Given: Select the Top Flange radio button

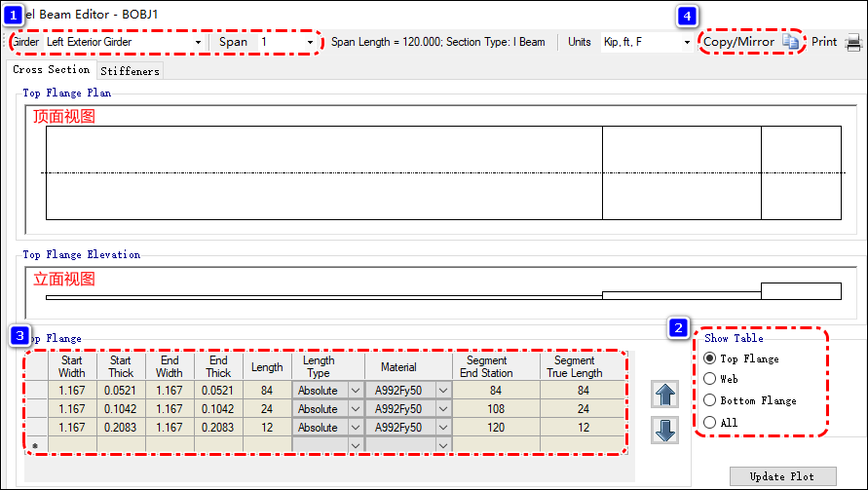Looking at the screenshot, I should [x=709, y=359].
